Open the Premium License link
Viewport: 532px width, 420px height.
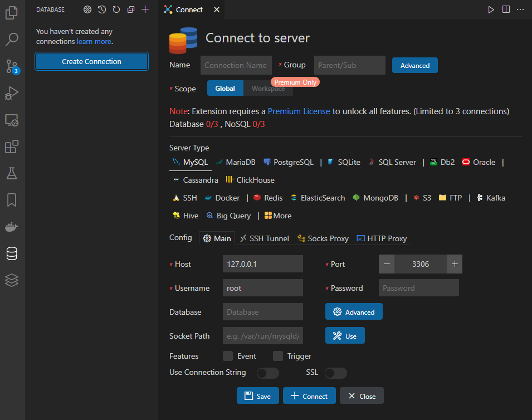click(x=299, y=111)
